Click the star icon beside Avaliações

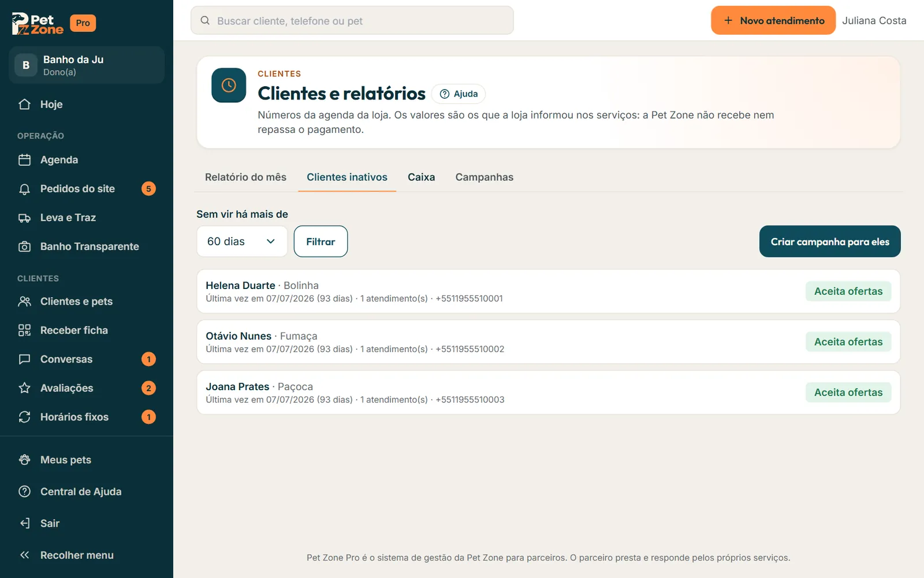pos(24,388)
